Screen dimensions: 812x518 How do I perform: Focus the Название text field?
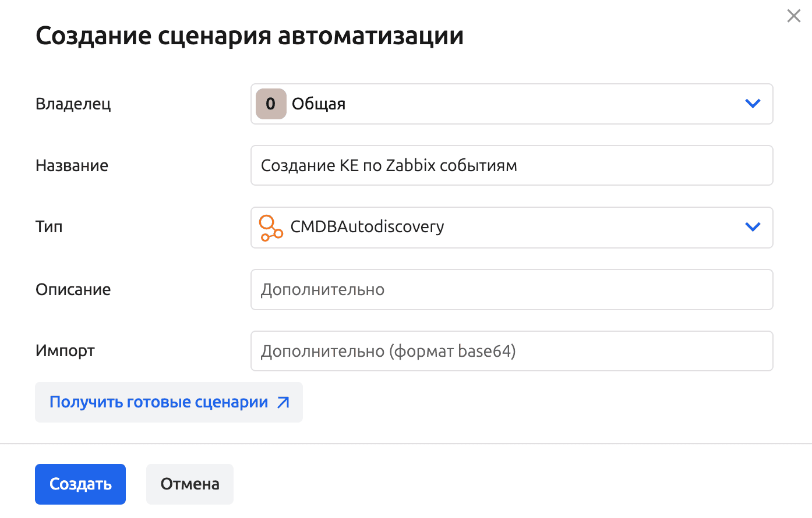pos(511,166)
